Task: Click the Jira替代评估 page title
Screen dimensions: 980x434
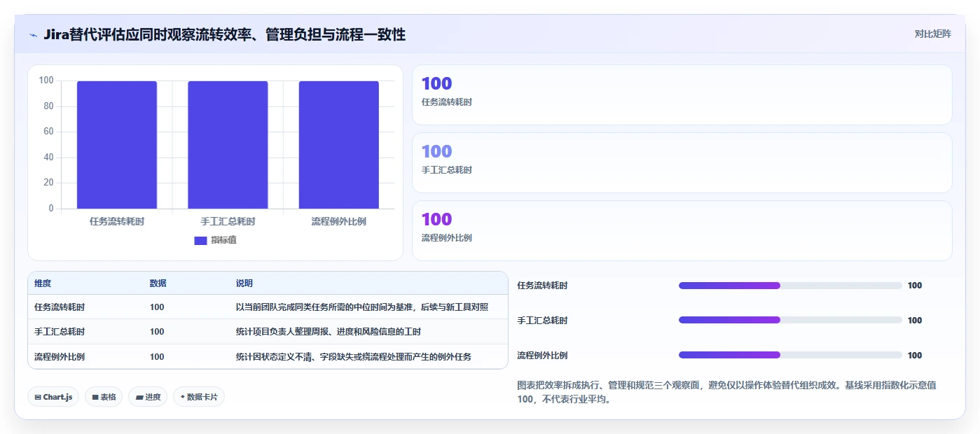Action: [x=224, y=34]
